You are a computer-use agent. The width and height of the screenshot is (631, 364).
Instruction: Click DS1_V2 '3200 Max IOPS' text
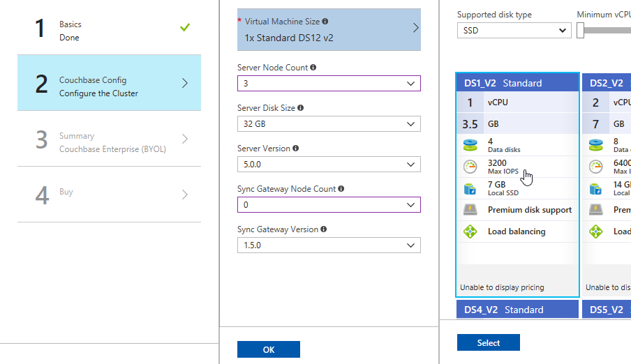(x=503, y=167)
